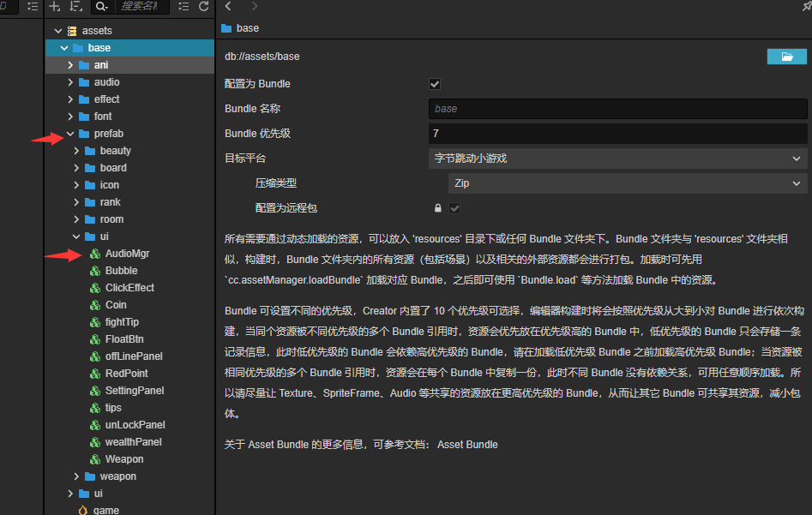Viewport: 812px width, 515px height.
Task: Expand the weapon folder chevron
Action: 76,476
